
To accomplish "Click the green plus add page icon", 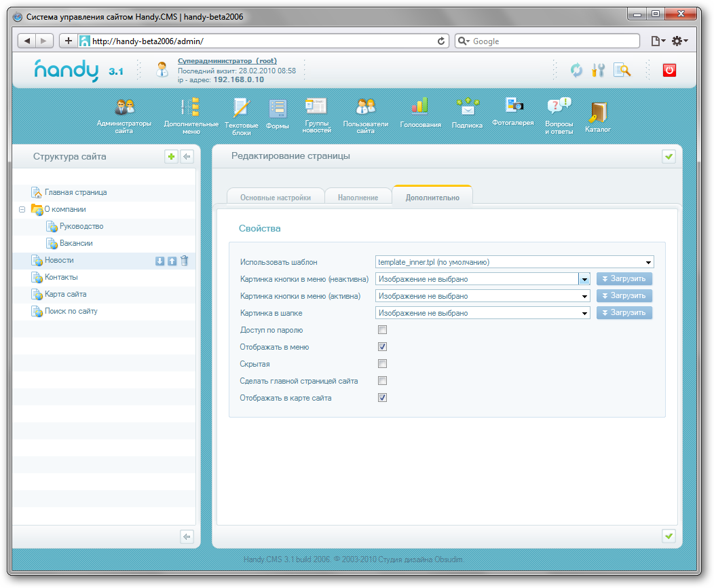I will [x=172, y=157].
